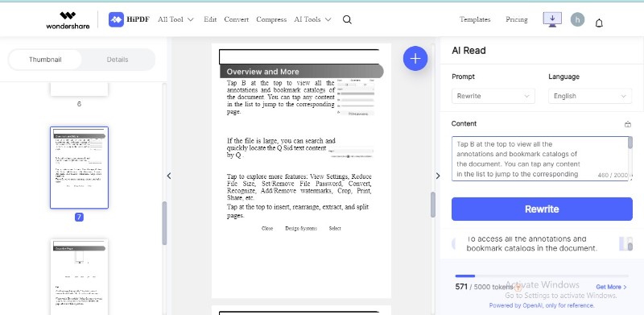
Task: Click document viewer scrollbar handle
Action: [433, 205]
